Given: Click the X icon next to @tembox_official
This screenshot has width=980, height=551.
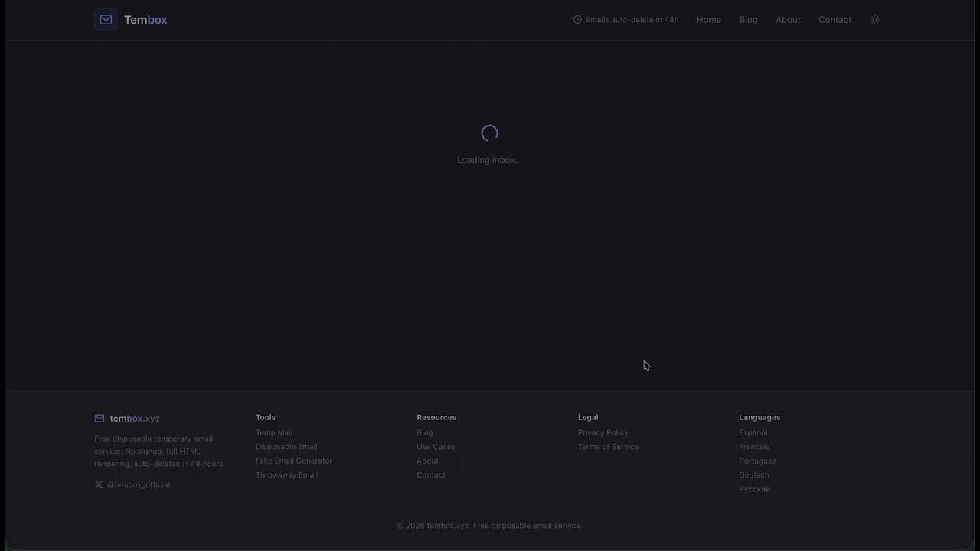Looking at the screenshot, I should [x=99, y=484].
